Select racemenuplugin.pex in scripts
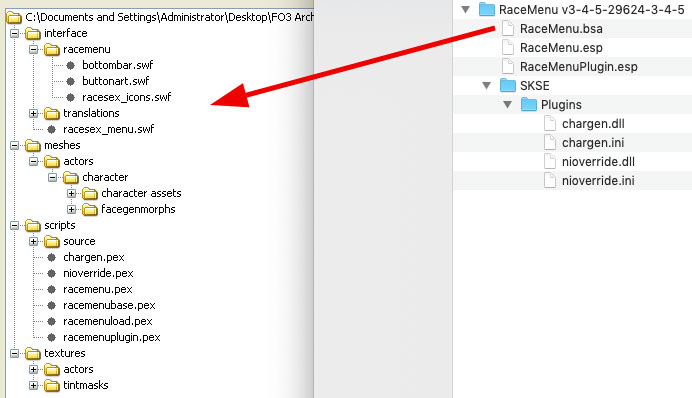Viewport: 692px width, 398px height. point(112,338)
